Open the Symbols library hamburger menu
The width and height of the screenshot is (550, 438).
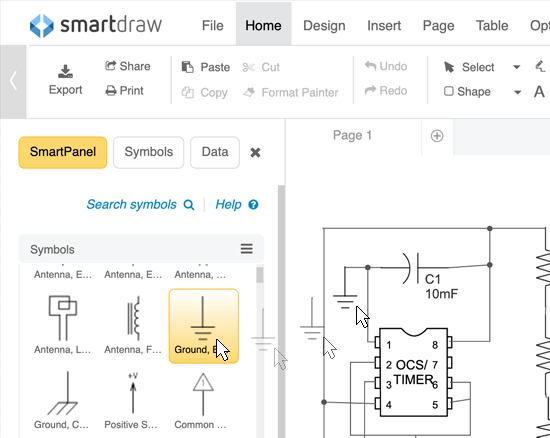[x=247, y=249]
